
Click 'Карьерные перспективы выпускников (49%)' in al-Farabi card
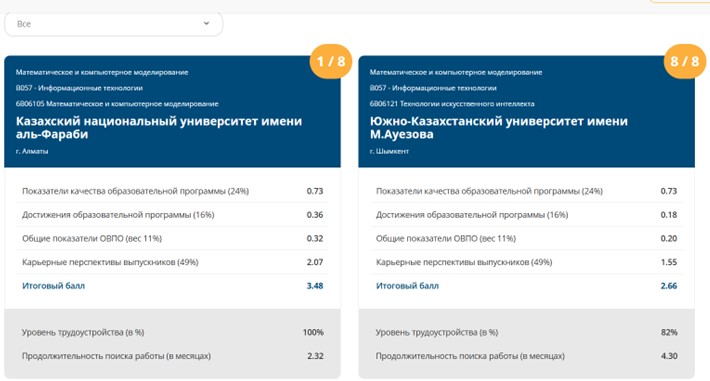(x=110, y=262)
